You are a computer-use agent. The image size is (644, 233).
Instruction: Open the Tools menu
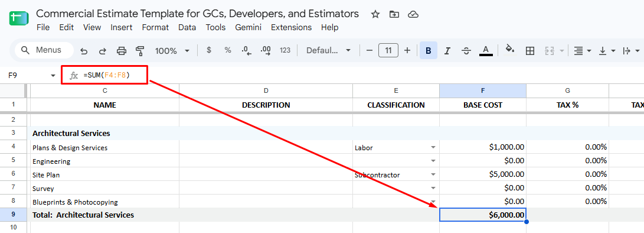(215, 28)
